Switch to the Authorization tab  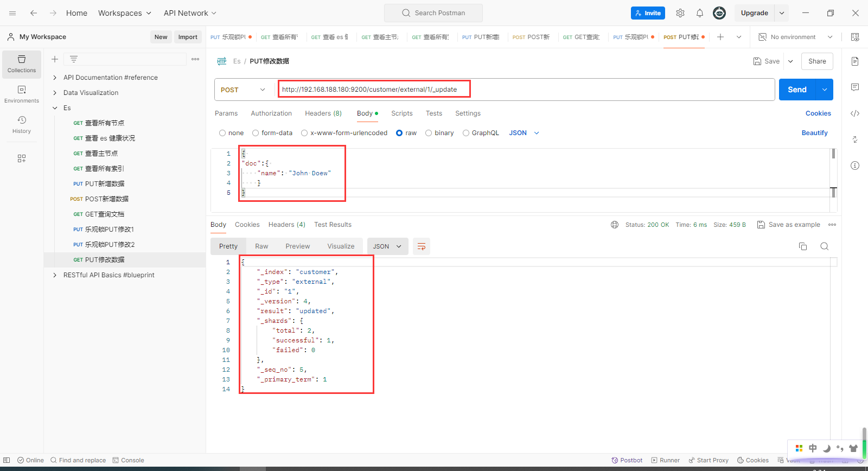tap(271, 113)
